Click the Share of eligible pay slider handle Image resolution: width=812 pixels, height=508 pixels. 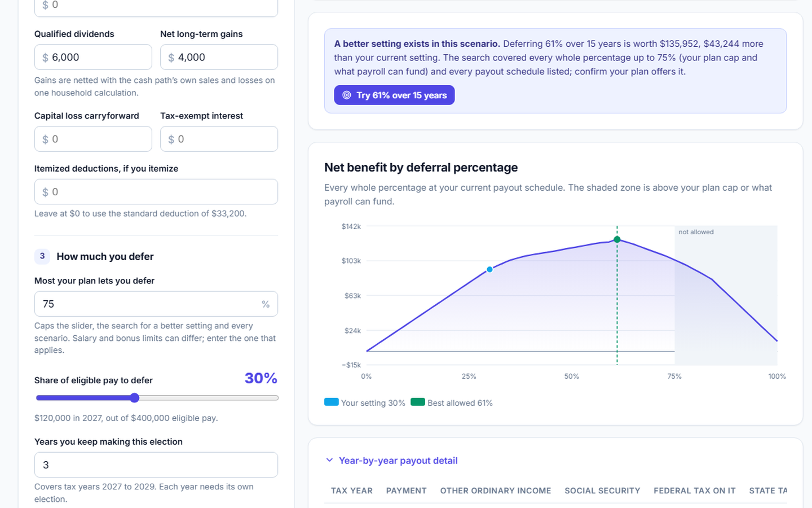click(134, 398)
